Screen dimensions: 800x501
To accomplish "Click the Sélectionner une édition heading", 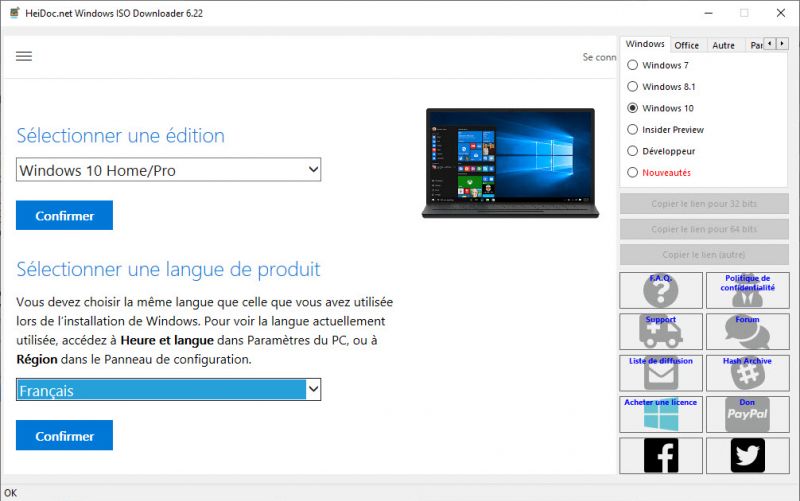I will tap(120, 136).
